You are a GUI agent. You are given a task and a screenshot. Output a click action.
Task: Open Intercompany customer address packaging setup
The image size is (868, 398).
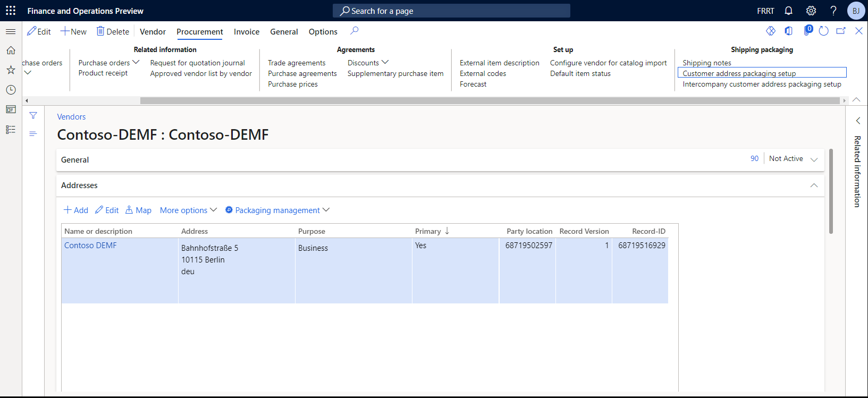pyautogui.click(x=762, y=84)
